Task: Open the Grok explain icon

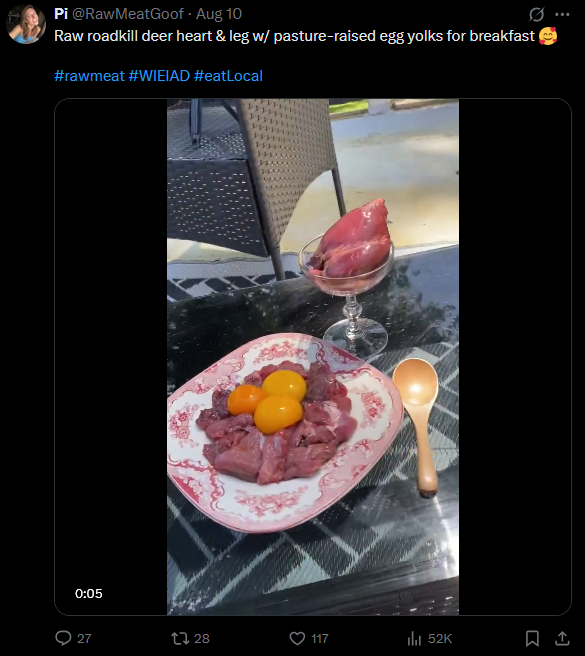Action: 536,15
